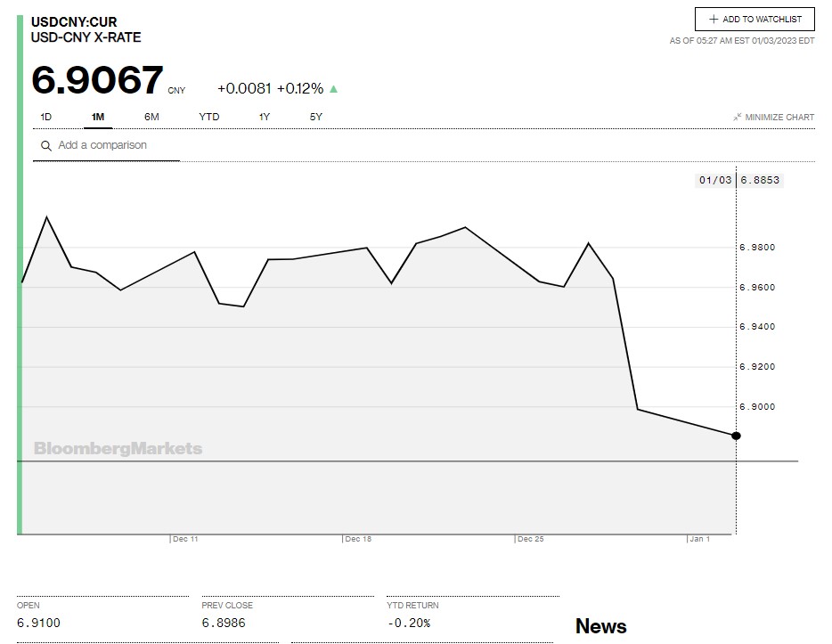832x644 pixels.
Task: Click the collapse arrows icon beside Minimize Chart
Action: point(737,117)
